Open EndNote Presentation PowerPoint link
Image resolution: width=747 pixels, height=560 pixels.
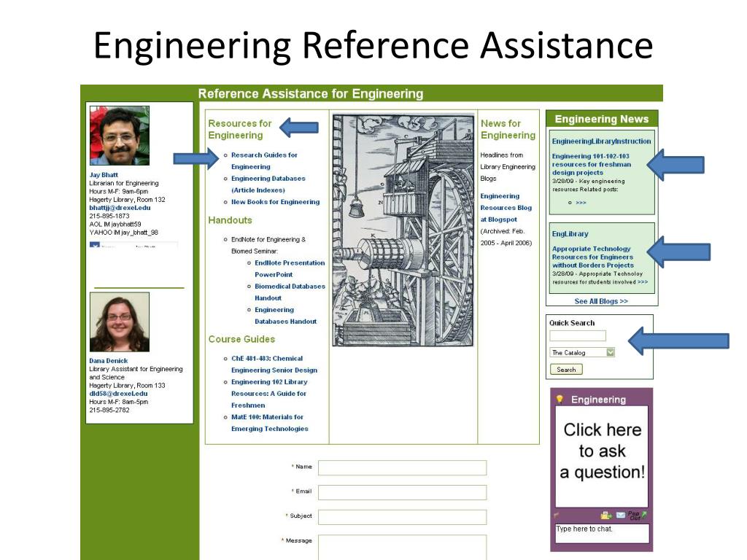[290, 268]
